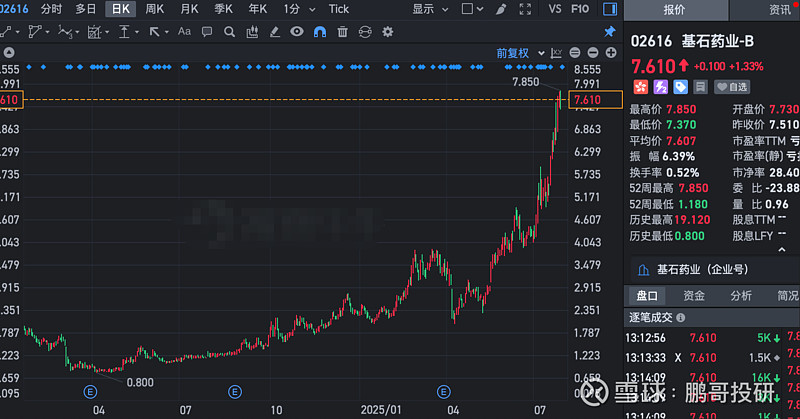Expand wave tool options arrow
Image resolution: width=800 pixels, height=419 pixels.
click(x=77, y=32)
